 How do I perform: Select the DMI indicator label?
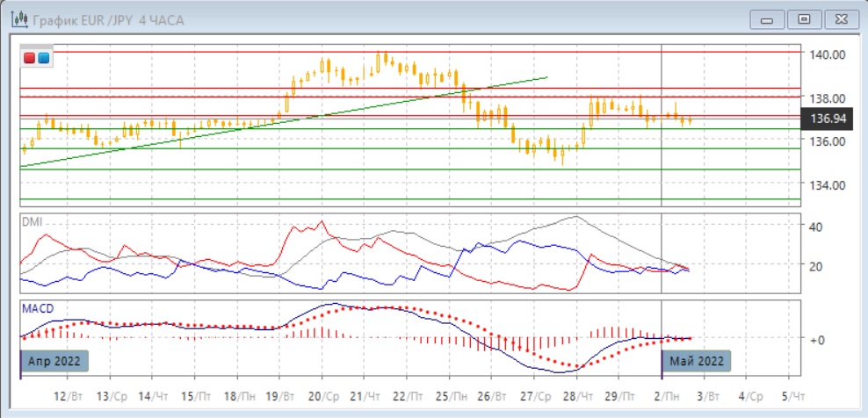(31, 221)
